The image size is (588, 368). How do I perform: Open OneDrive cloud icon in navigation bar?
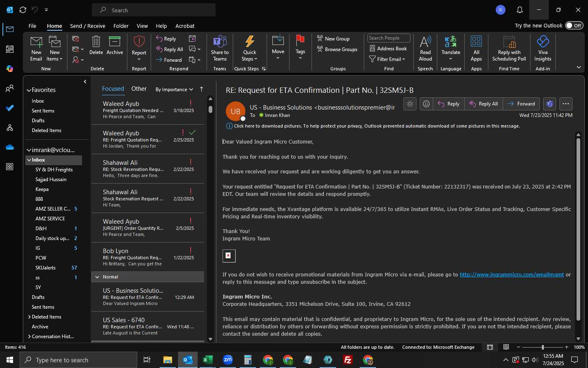pos(10,147)
